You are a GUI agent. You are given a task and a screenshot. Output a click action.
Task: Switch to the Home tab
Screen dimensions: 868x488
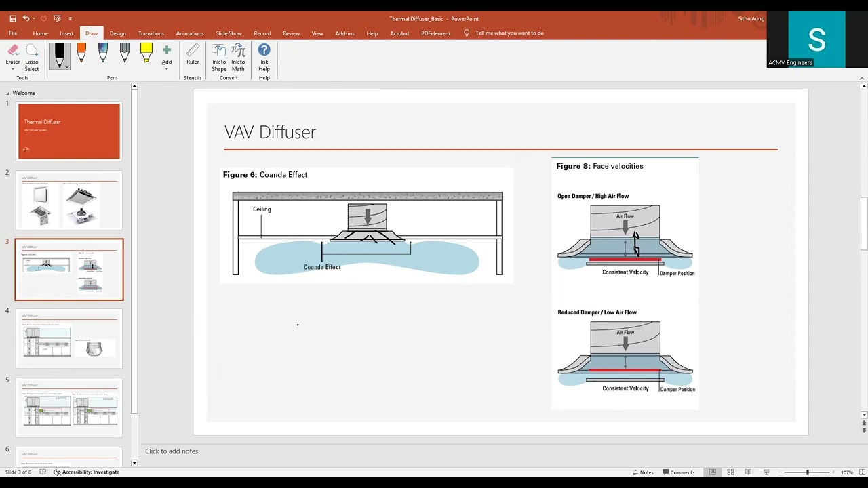click(41, 33)
